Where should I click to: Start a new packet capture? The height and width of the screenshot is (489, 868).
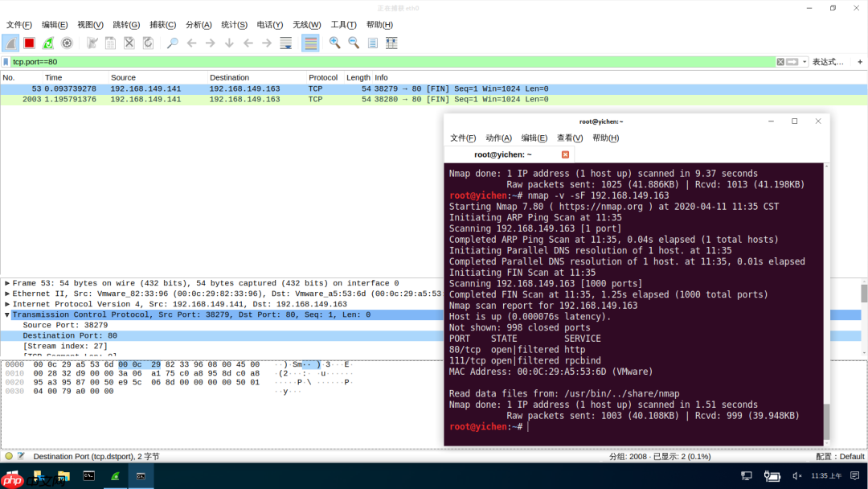pos(10,42)
